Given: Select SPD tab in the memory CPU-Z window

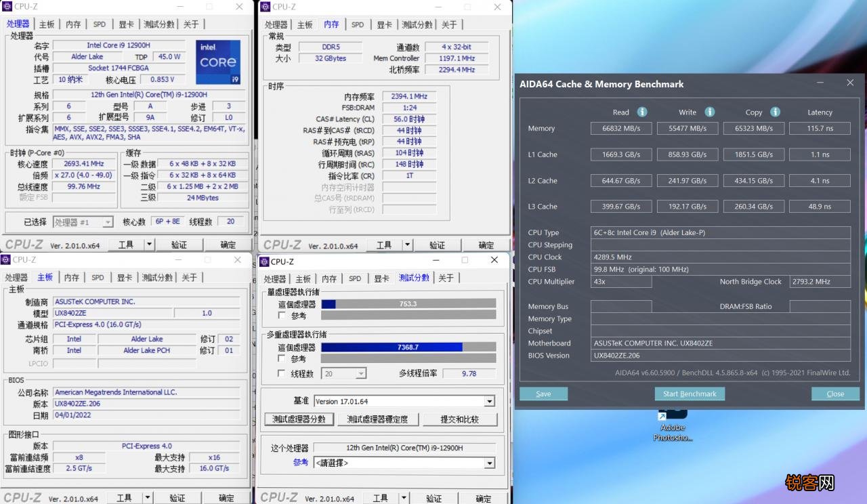Looking at the screenshot, I should click(x=358, y=25).
